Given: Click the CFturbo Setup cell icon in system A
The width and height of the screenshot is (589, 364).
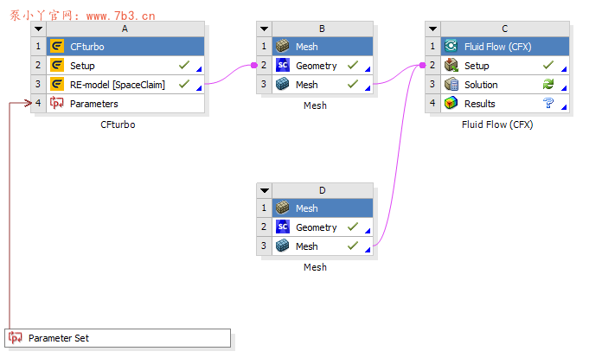Looking at the screenshot, I should (x=57, y=66).
